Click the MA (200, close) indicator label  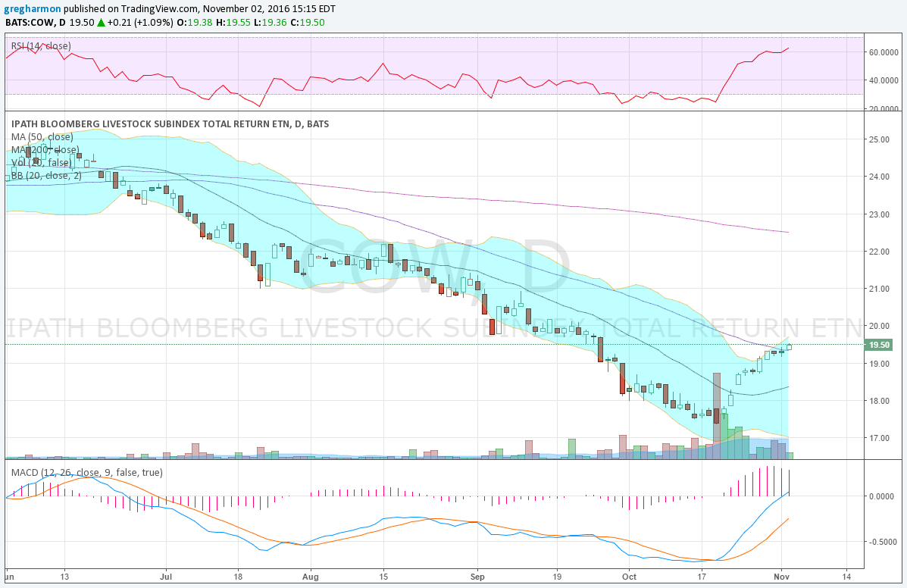click(x=45, y=150)
